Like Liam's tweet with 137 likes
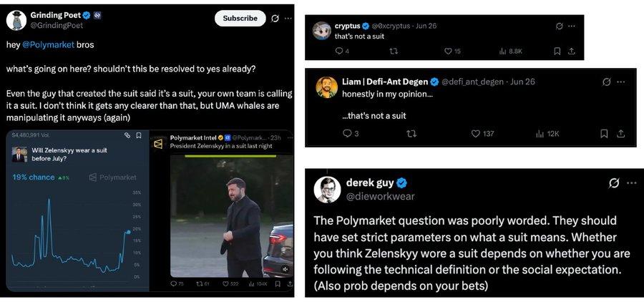 [x=475, y=133]
